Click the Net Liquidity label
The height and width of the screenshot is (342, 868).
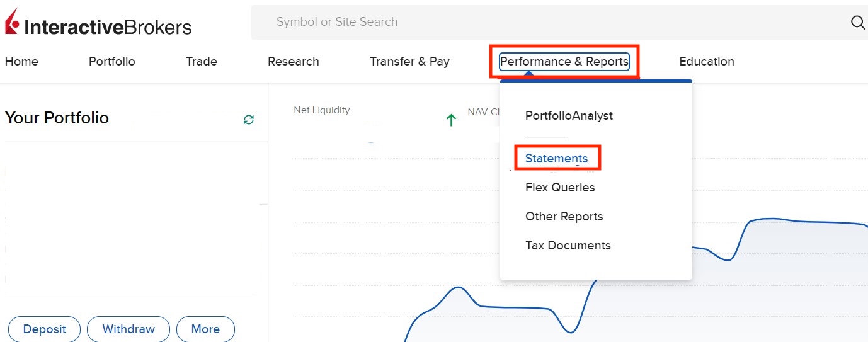(x=322, y=110)
